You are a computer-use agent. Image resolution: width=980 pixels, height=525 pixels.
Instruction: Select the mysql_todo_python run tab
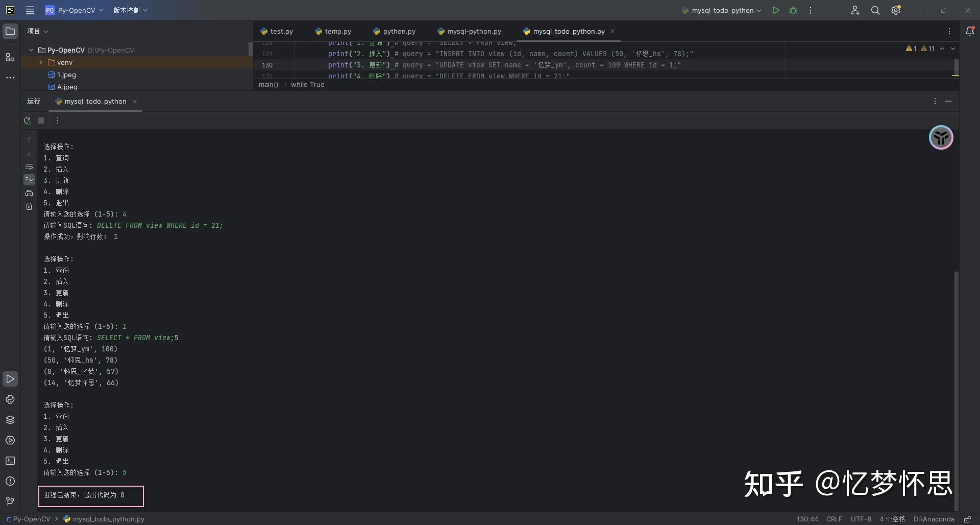click(x=91, y=101)
